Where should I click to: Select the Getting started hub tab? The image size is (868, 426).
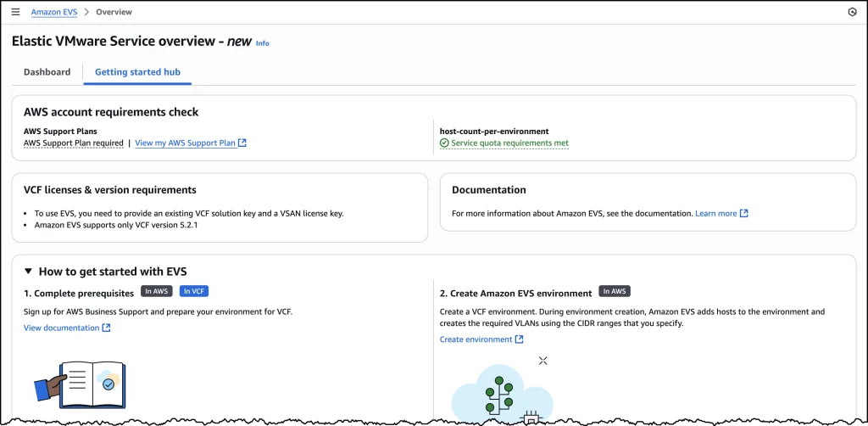click(x=137, y=72)
